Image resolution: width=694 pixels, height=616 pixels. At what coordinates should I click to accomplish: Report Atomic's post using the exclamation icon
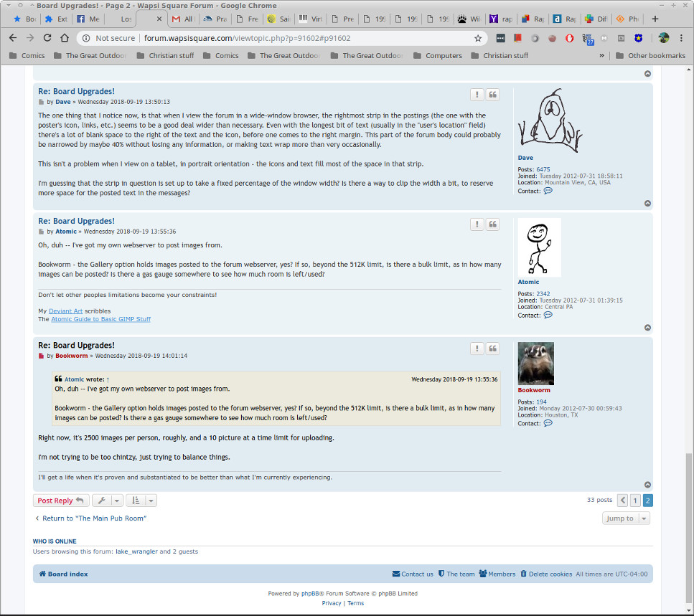(x=477, y=224)
